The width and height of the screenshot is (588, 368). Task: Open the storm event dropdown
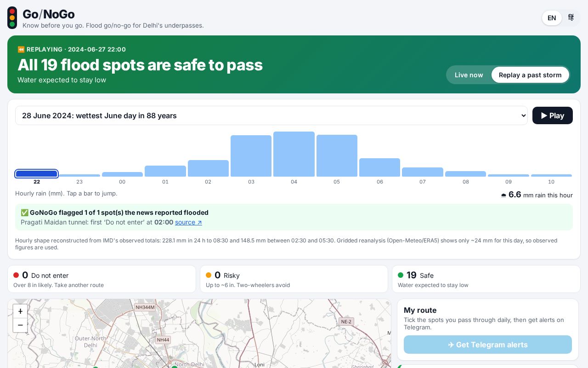[x=271, y=115]
